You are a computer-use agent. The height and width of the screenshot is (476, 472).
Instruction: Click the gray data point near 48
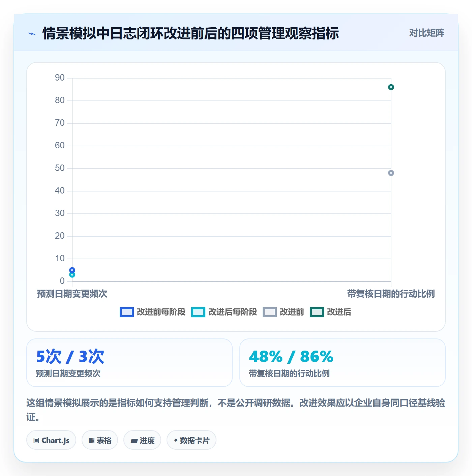point(391,173)
